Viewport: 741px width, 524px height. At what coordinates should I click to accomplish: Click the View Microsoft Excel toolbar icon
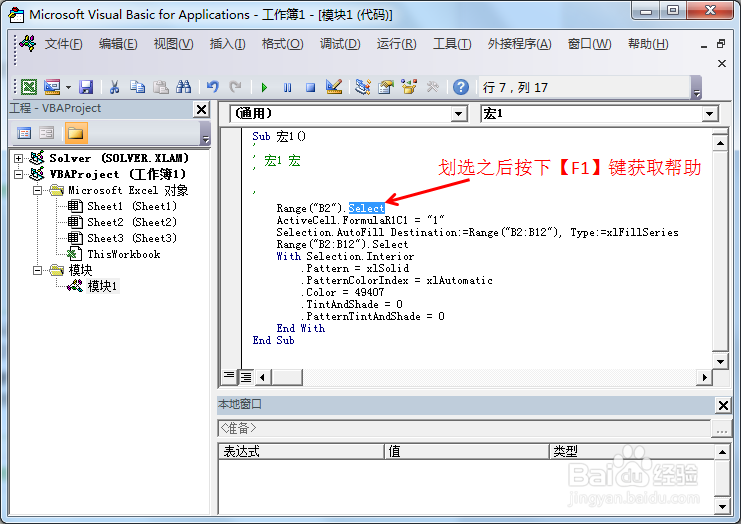point(29,87)
